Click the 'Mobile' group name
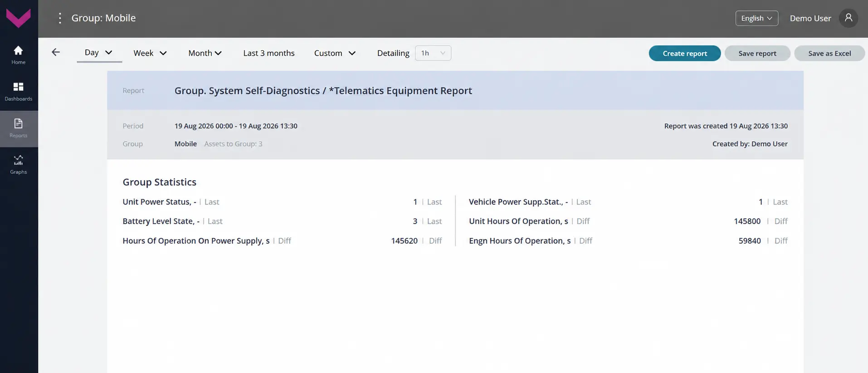The image size is (868, 373). (x=185, y=144)
